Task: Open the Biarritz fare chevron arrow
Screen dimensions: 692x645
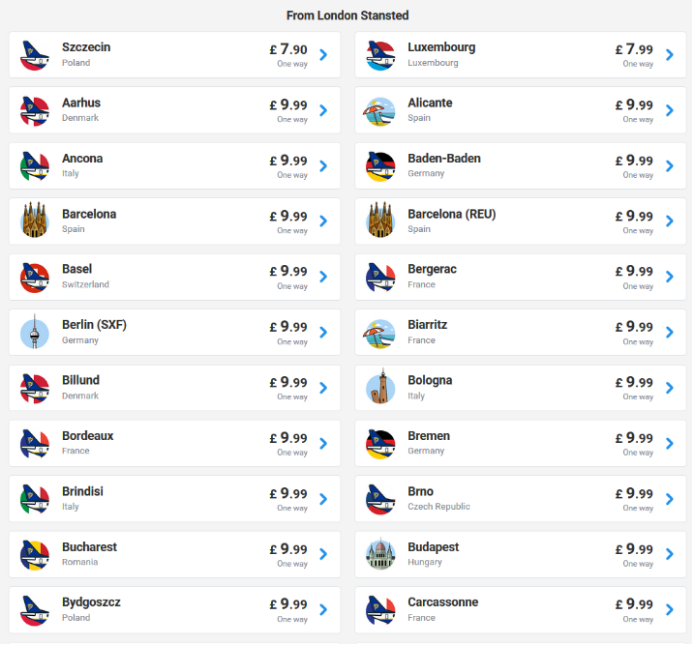Action: pyautogui.click(x=669, y=332)
